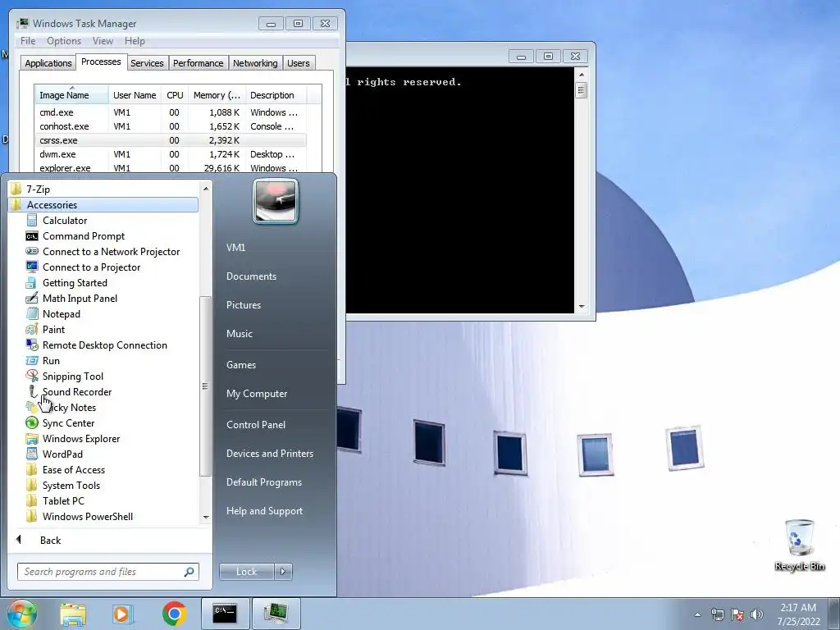This screenshot has width=840, height=630.
Task: Switch to Command Prompt taskbar button
Action: [225, 614]
